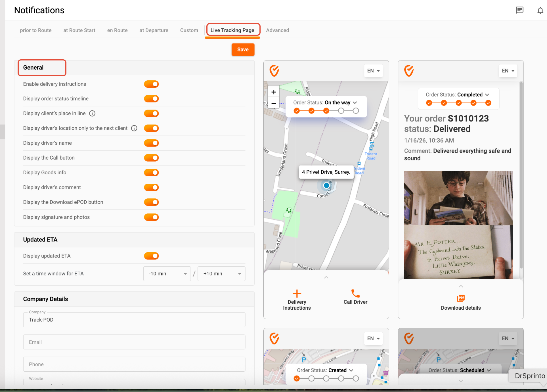Expand the Order Status: On the way chevron
Image resolution: width=547 pixels, height=392 pixels.
tap(355, 102)
